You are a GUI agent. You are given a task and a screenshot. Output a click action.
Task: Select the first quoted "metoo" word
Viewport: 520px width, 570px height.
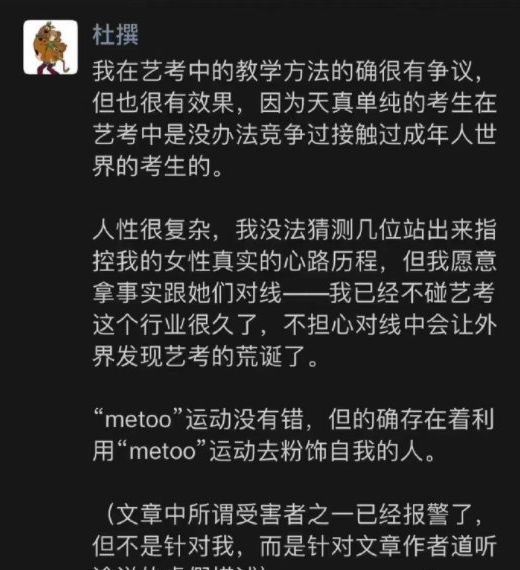click(x=137, y=420)
